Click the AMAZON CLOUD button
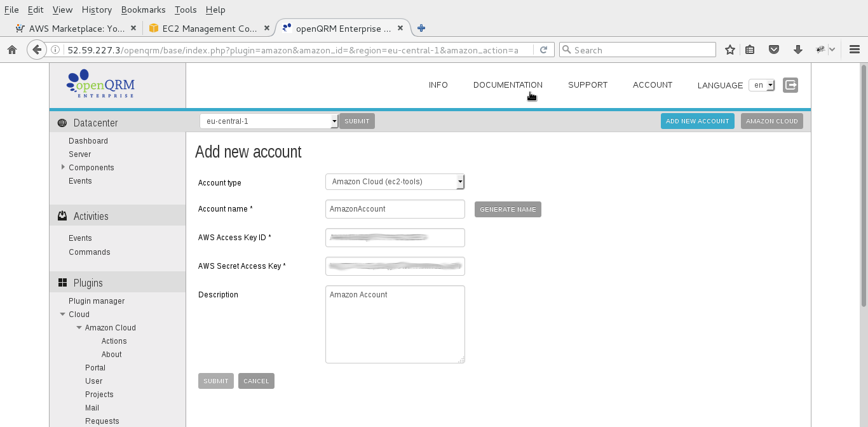 (x=772, y=121)
